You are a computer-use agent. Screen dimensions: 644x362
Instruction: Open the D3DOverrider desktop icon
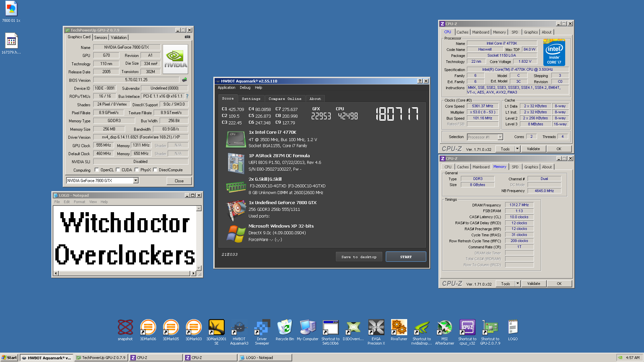click(353, 330)
